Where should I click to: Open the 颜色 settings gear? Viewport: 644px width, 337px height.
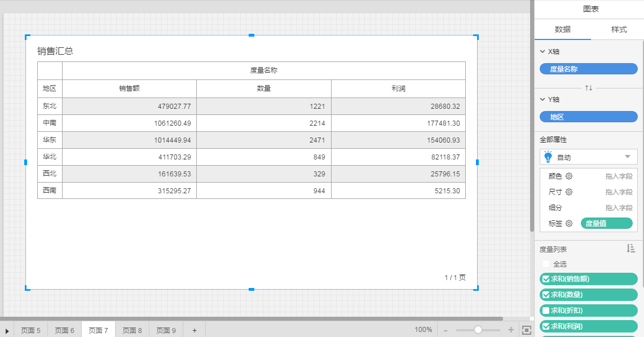[x=569, y=176]
